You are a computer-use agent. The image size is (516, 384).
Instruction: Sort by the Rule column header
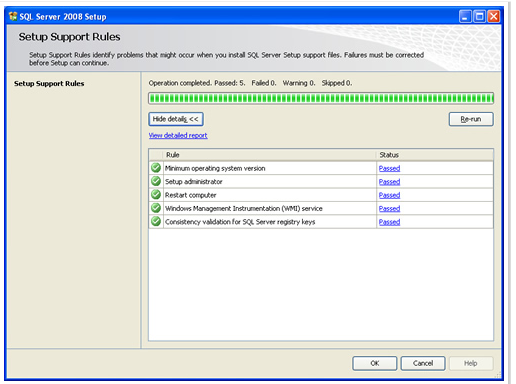[x=269, y=155]
